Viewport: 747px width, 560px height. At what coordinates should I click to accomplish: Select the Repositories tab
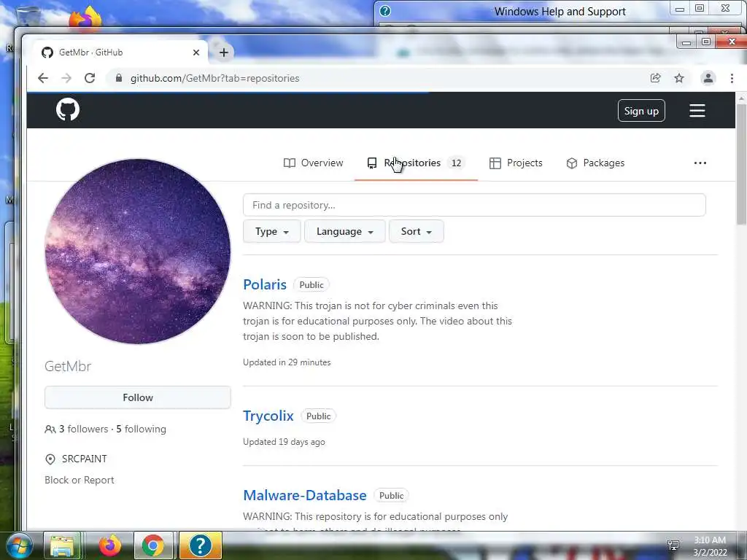coord(416,163)
